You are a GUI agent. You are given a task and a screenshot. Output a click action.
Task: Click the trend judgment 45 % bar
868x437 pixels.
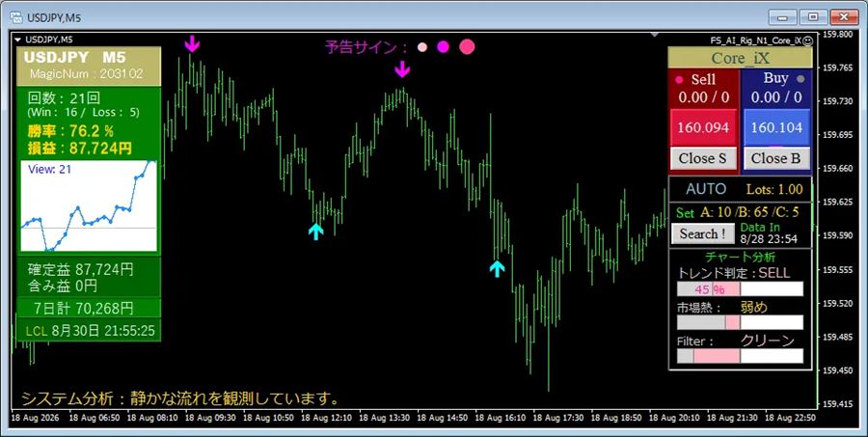740,289
